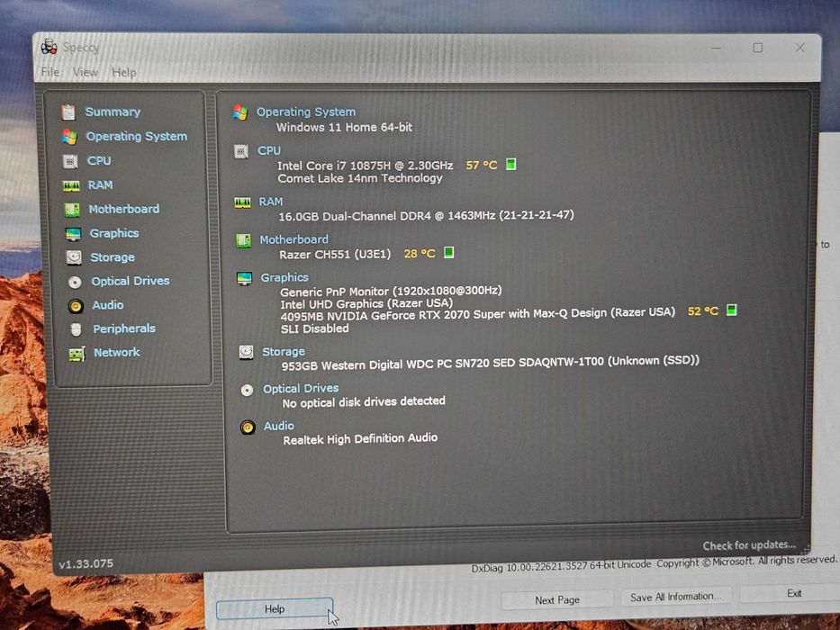Open the Help menu in Speccy
This screenshot has height=630, width=840.
tap(123, 72)
